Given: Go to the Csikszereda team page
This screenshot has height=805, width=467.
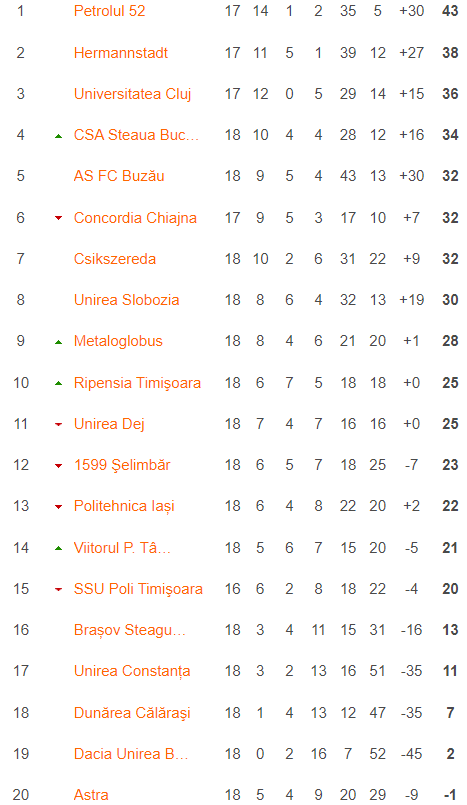Looking at the screenshot, I should coord(115,259).
